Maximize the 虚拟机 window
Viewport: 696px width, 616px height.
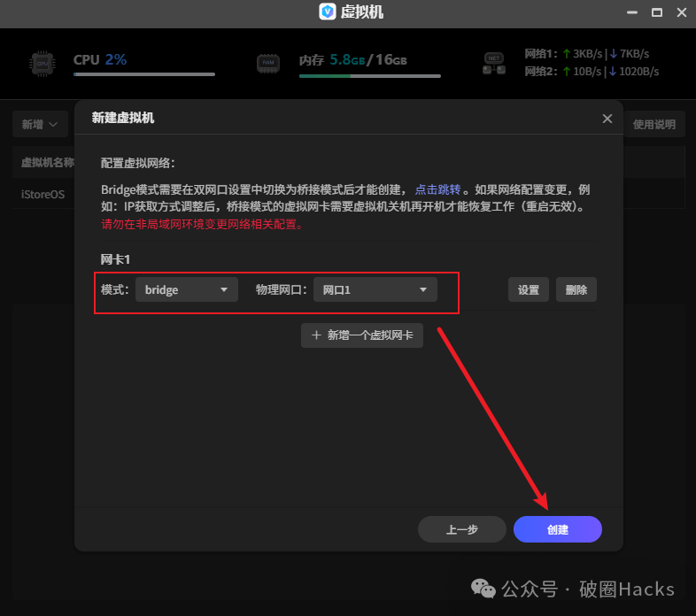657,12
